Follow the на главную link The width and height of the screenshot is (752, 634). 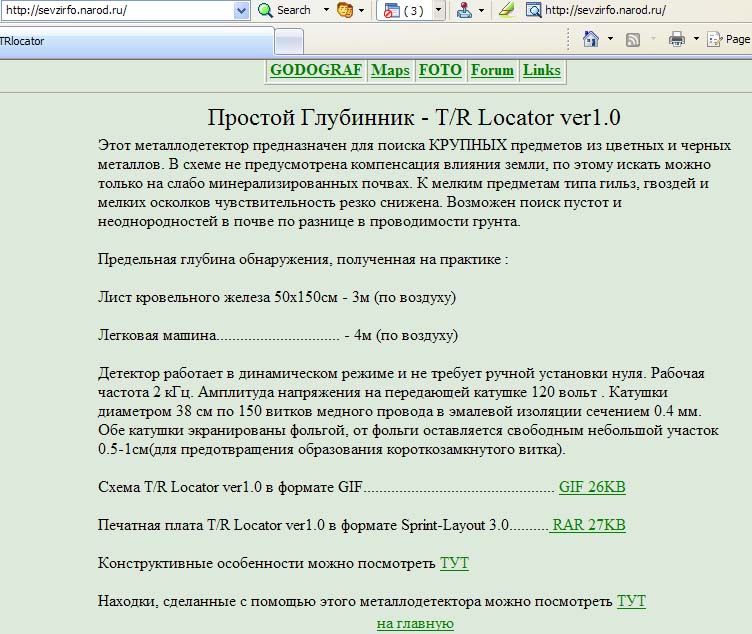(415, 623)
